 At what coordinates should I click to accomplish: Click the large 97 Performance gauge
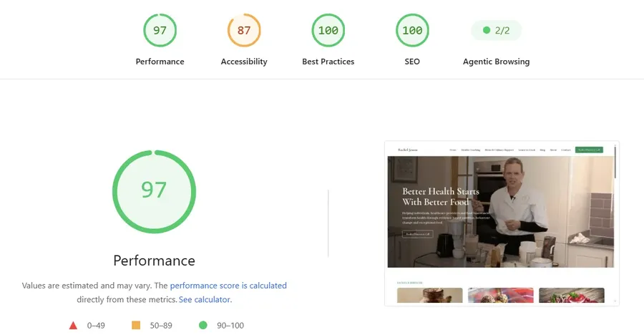point(154,192)
